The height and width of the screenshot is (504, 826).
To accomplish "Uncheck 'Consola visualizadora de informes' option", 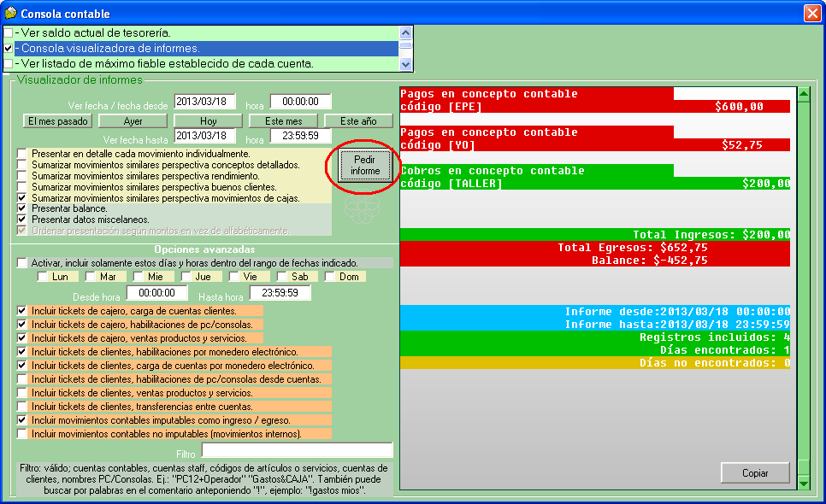I will 9,49.
